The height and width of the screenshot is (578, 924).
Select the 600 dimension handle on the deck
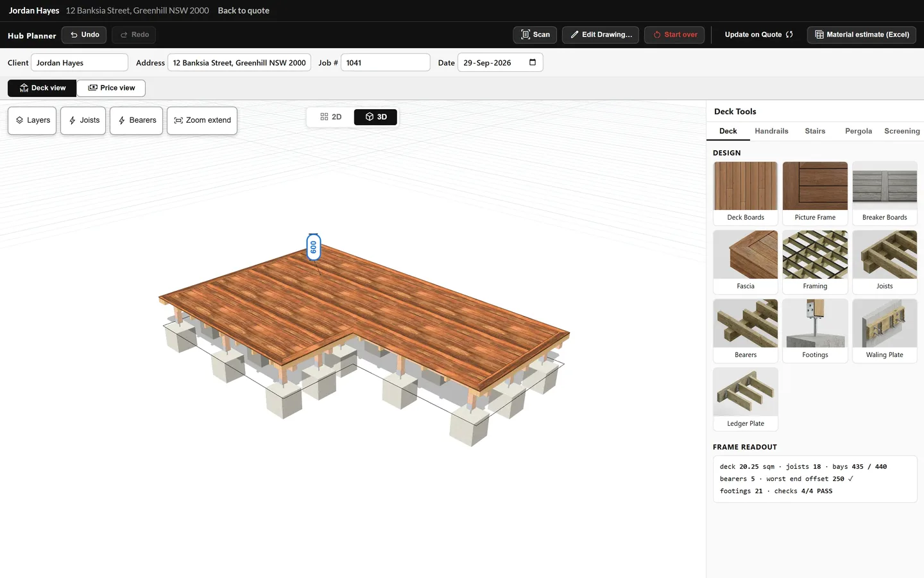coord(313,247)
